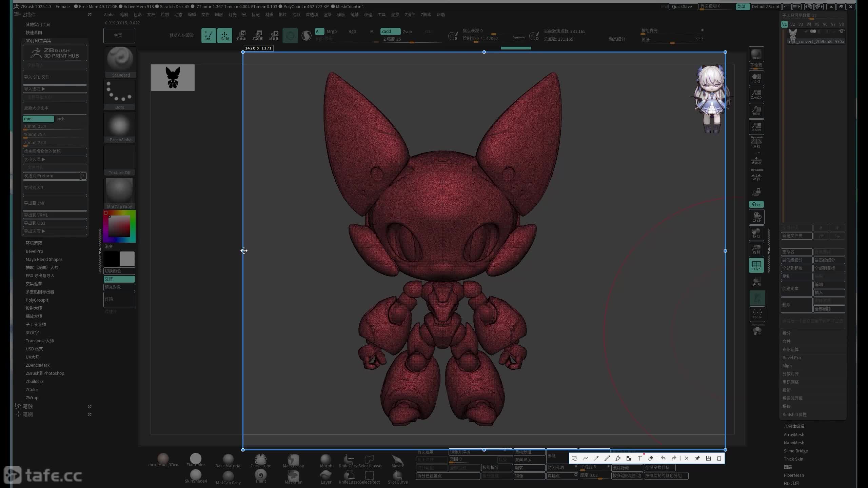The image size is (868, 488).
Task: Select the Paint brush icon
Action: pyautogui.click(x=260, y=476)
